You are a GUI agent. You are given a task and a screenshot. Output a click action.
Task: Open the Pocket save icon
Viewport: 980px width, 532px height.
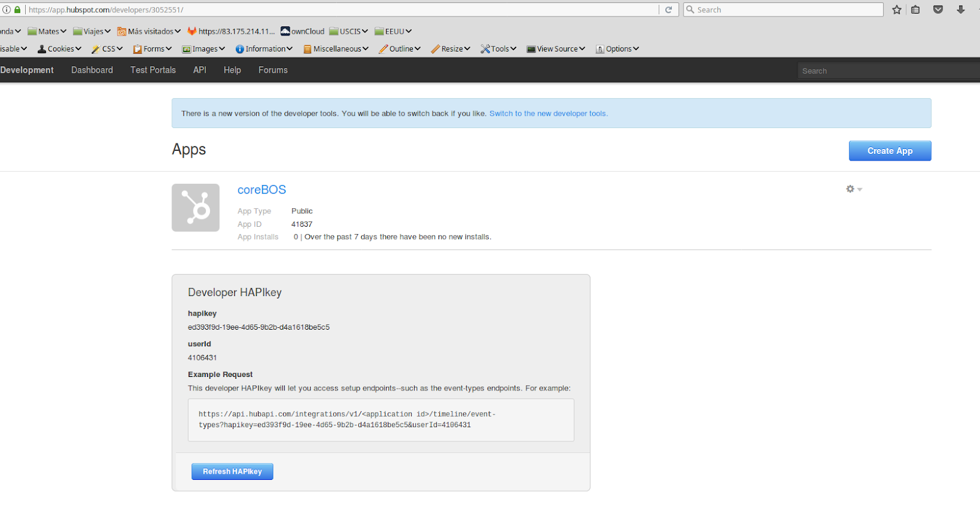tap(938, 10)
